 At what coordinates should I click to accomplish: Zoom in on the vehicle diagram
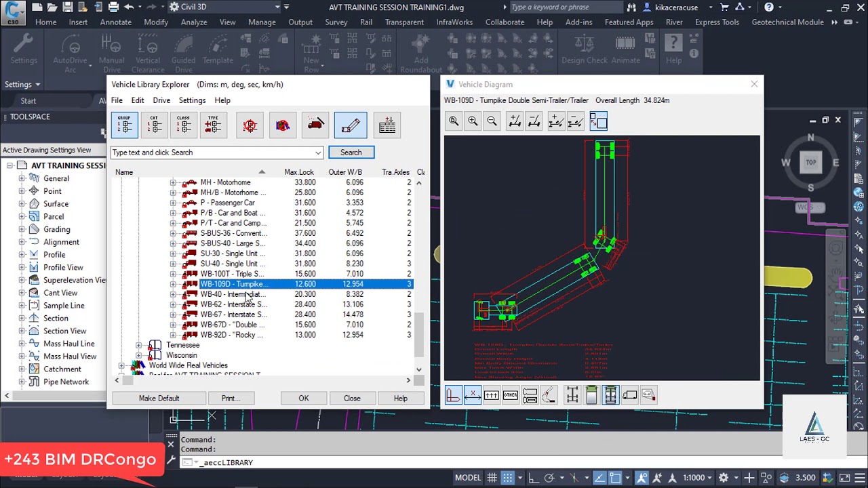pyautogui.click(x=473, y=121)
